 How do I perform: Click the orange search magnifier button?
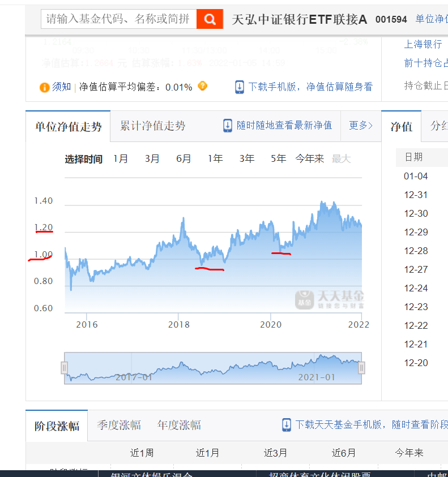(x=210, y=19)
